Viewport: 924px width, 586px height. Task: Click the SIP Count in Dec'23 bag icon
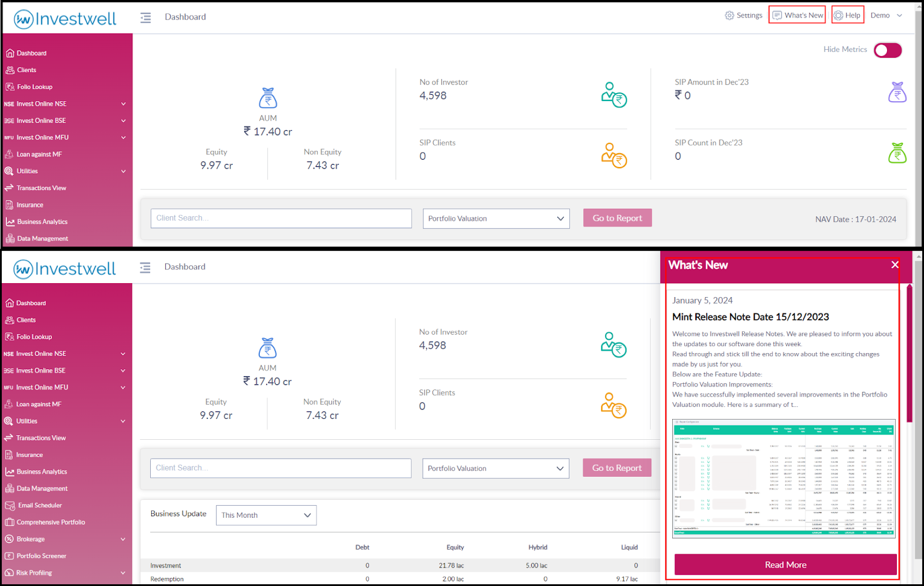coord(897,153)
